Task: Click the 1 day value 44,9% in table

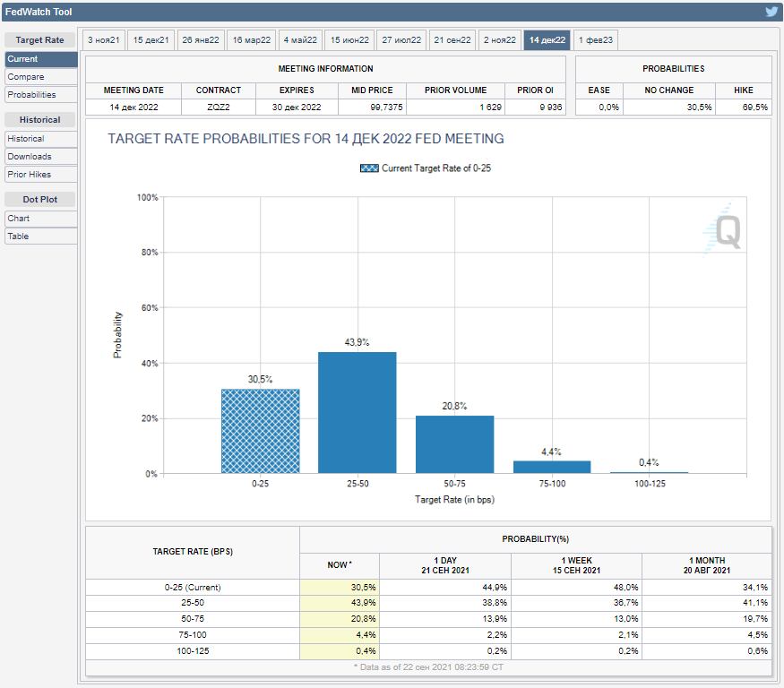Action: 495,588
